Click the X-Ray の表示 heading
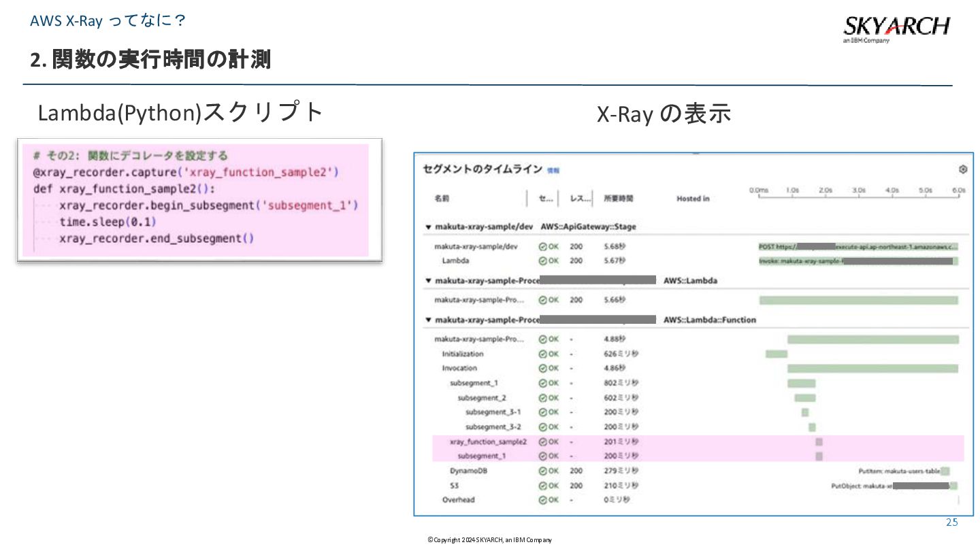 (x=664, y=114)
